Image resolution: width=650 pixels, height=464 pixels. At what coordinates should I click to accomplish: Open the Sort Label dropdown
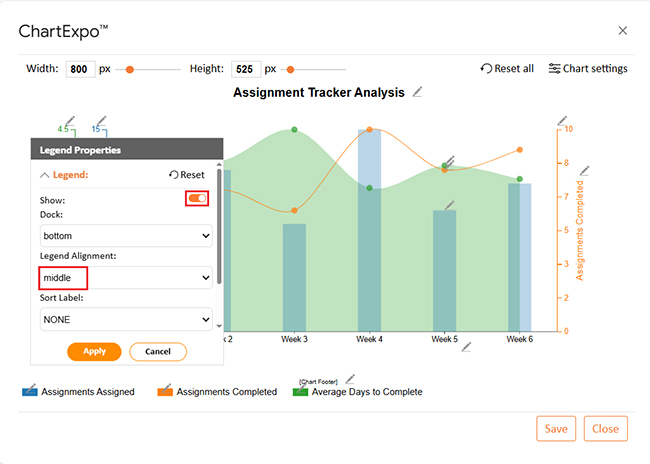point(126,319)
